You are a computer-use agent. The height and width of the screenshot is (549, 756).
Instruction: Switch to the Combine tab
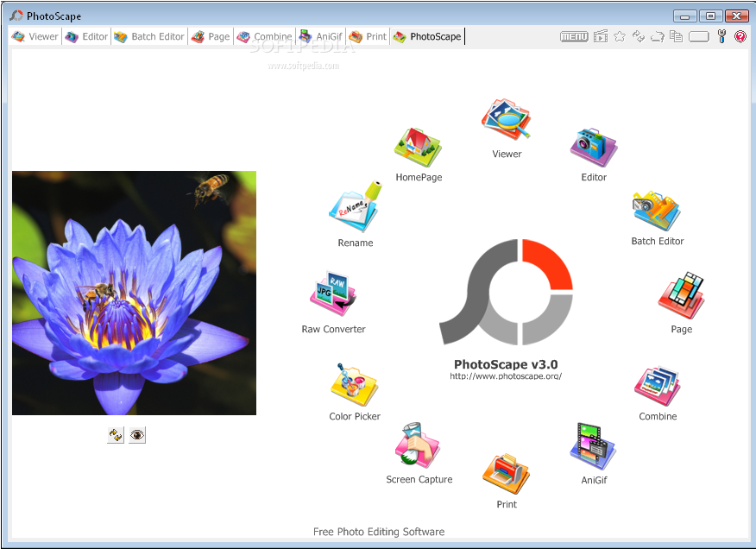point(265,36)
